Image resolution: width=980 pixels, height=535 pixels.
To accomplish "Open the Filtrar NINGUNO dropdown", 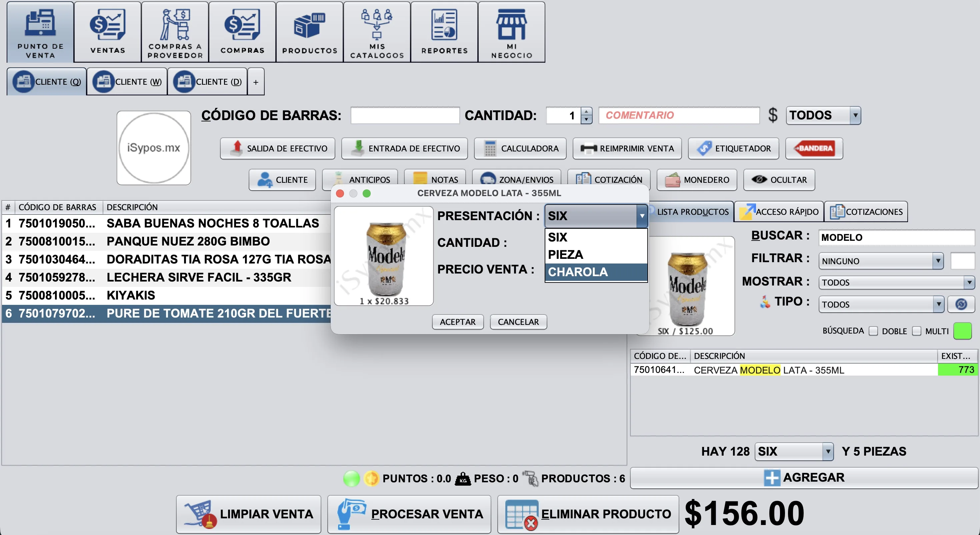I will pos(881,261).
